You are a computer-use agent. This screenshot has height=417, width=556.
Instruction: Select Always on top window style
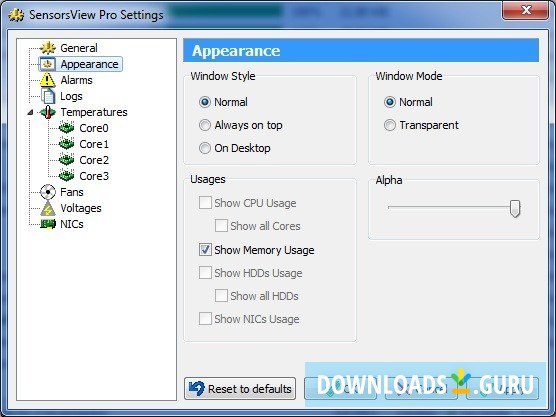(205, 125)
